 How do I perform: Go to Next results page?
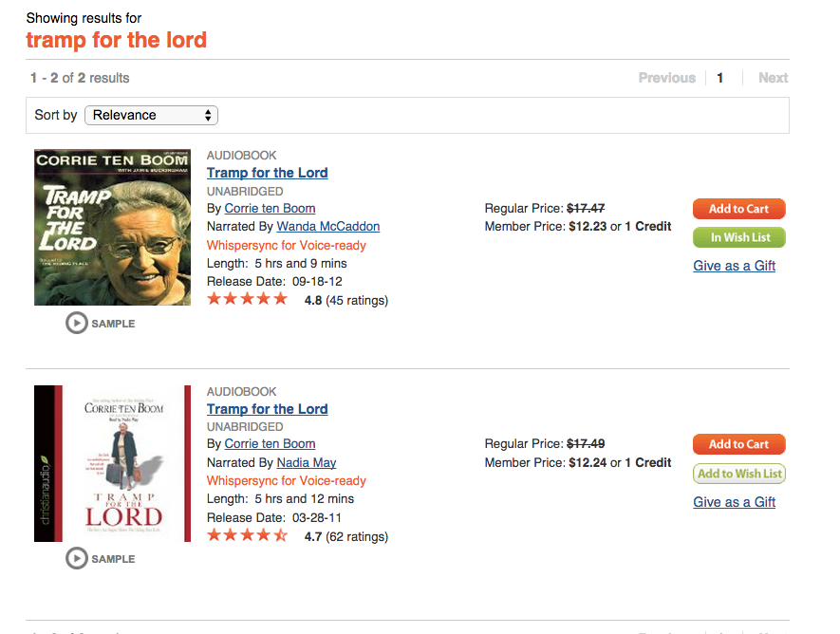coord(773,78)
